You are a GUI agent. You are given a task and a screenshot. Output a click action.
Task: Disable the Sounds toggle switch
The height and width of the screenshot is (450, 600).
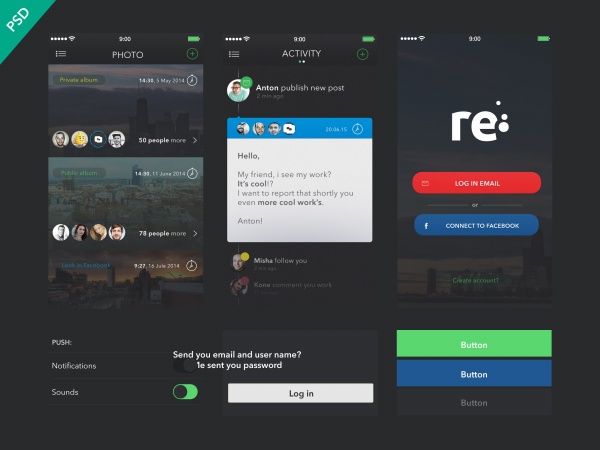tap(185, 392)
